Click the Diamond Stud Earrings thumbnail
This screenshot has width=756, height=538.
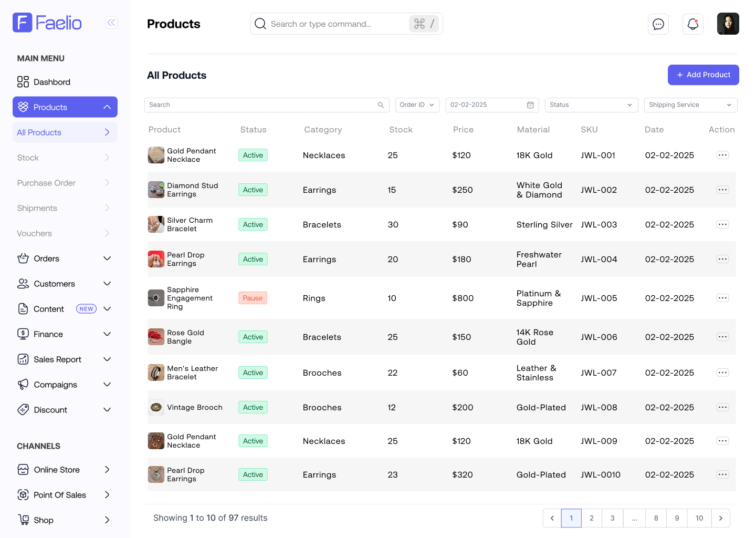pos(156,190)
